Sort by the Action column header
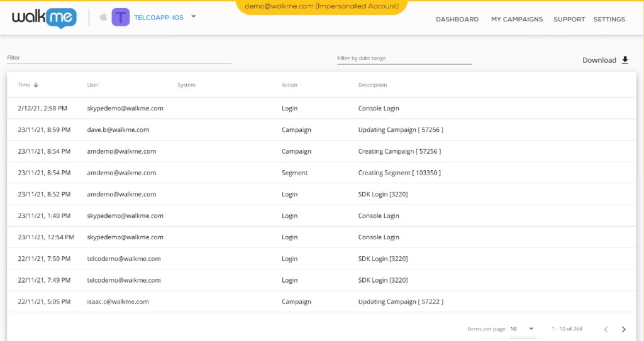Image resolution: width=644 pixels, height=341 pixels. pos(289,85)
